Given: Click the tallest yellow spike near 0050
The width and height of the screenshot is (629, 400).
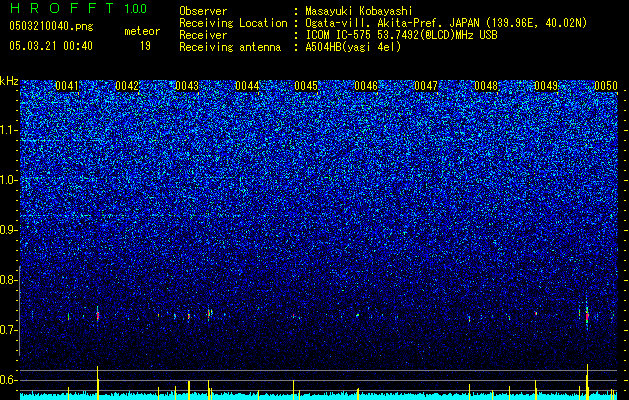Looking at the screenshot, I should [x=587, y=381].
